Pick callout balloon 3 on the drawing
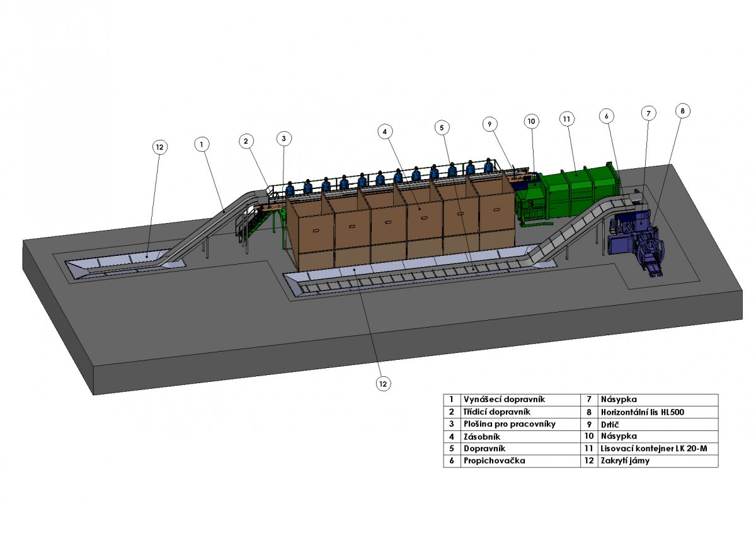 click(x=284, y=137)
